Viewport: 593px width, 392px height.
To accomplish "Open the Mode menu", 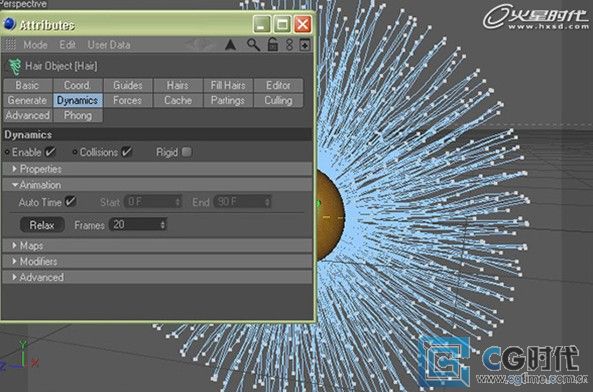I will point(35,45).
